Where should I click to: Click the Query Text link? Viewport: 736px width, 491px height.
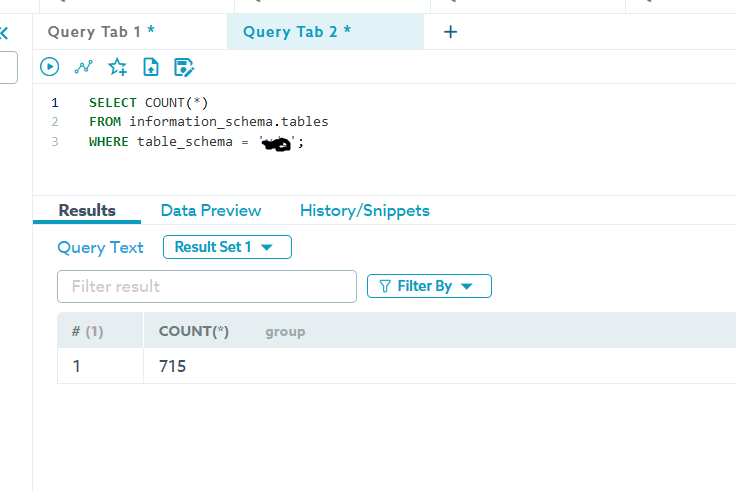100,247
